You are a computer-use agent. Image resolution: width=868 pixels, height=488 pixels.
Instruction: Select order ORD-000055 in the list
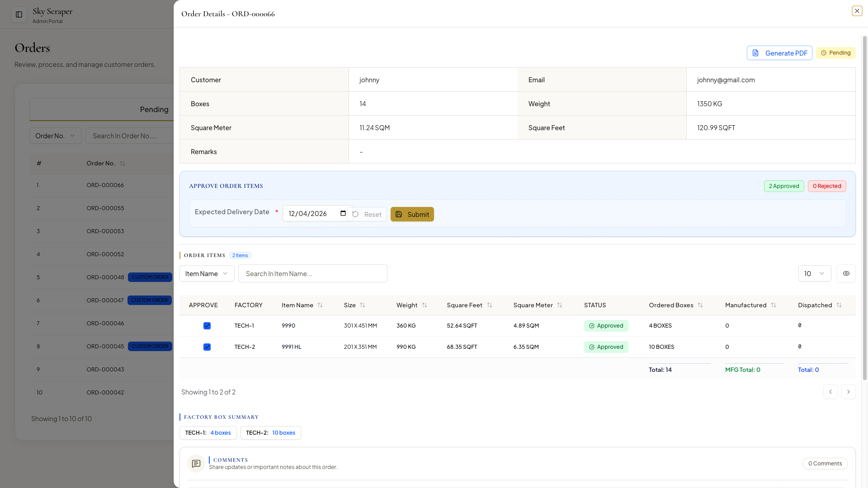105,208
